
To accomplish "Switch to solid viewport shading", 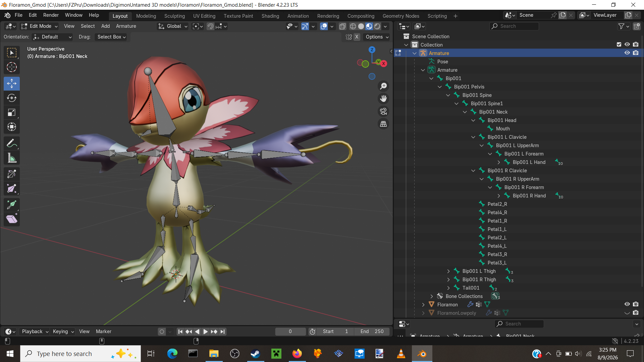I will click(361, 26).
